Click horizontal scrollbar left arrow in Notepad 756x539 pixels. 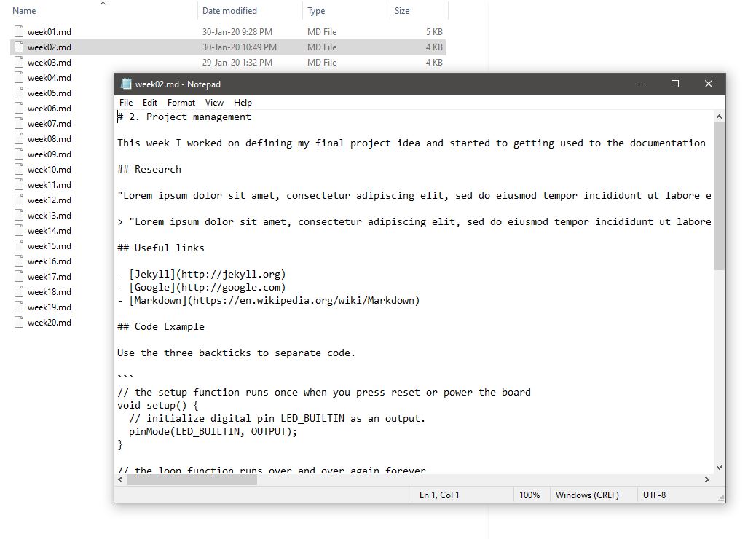[x=120, y=480]
